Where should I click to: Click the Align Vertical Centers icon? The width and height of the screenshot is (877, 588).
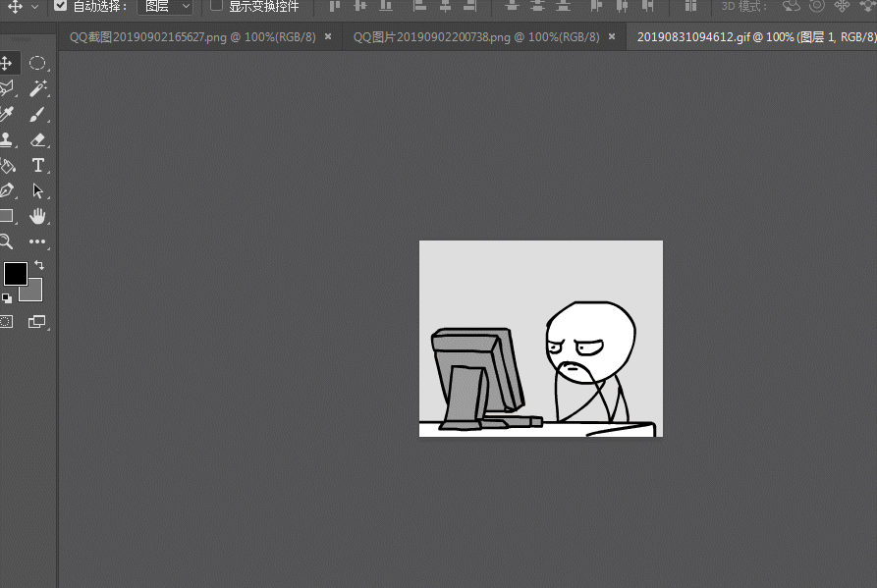pyautogui.click(x=360, y=6)
